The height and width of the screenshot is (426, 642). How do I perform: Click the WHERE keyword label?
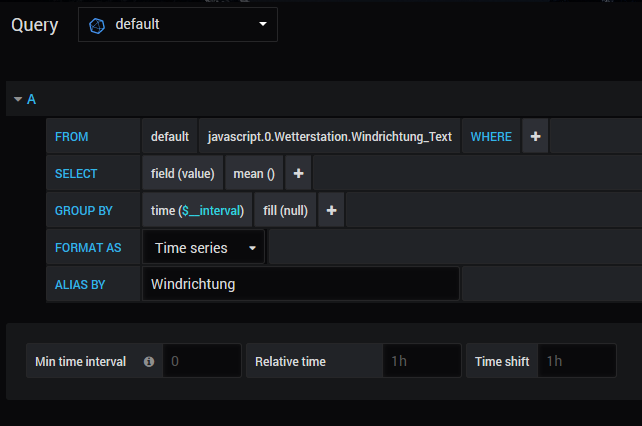pos(491,136)
